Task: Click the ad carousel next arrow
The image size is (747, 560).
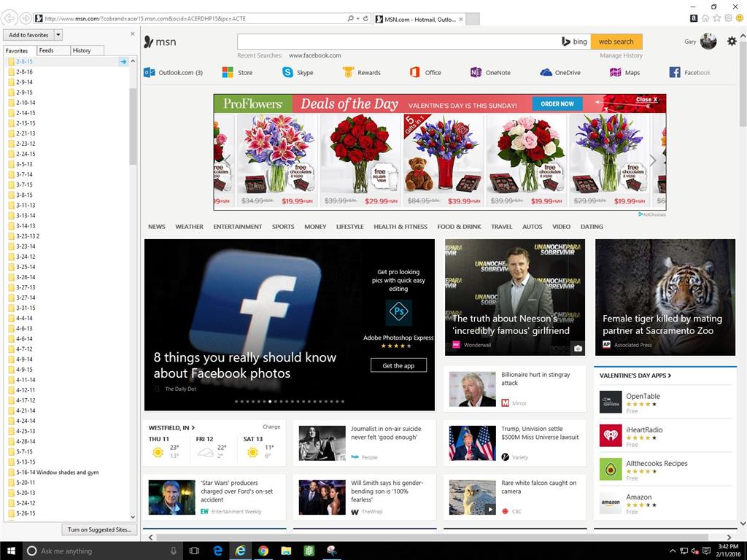Action: coord(652,160)
